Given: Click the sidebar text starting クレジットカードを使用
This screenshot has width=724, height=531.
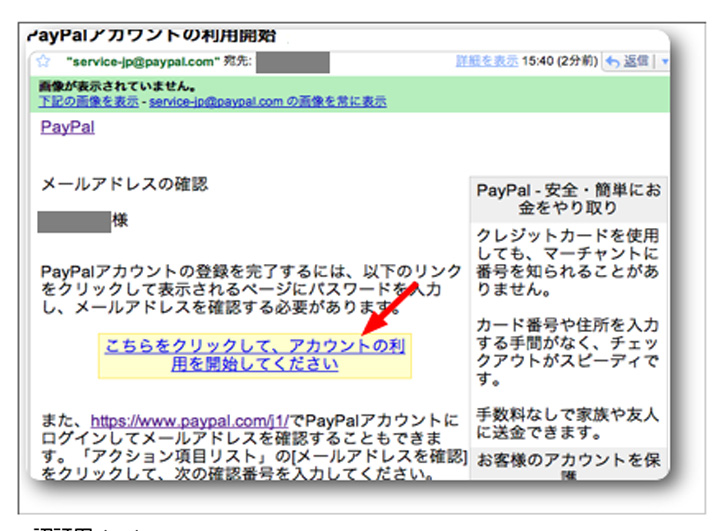Looking at the screenshot, I should (x=567, y=262).
